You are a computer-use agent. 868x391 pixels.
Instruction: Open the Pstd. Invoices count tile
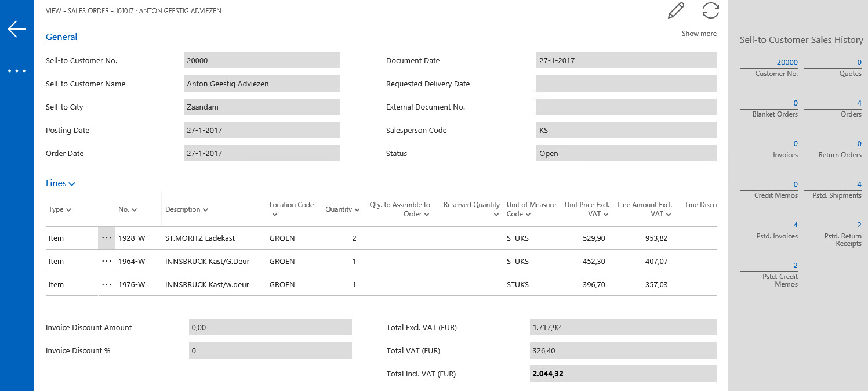click(795, 225)
